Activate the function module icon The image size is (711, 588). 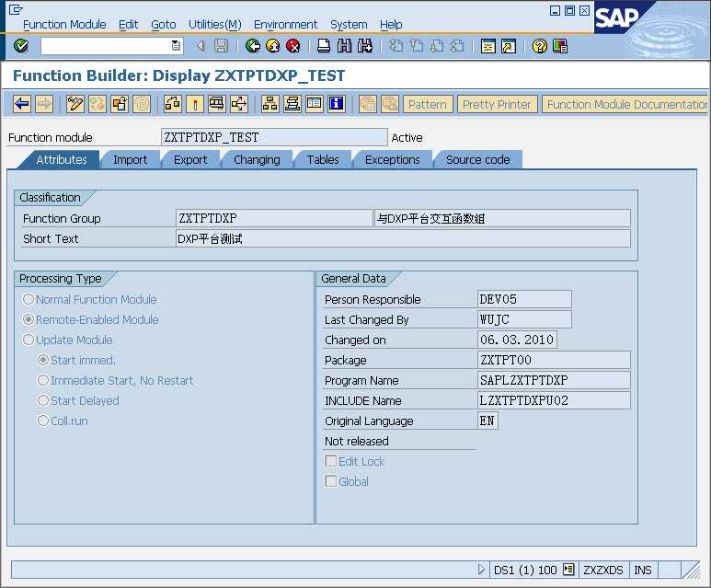tap(195, 104)
